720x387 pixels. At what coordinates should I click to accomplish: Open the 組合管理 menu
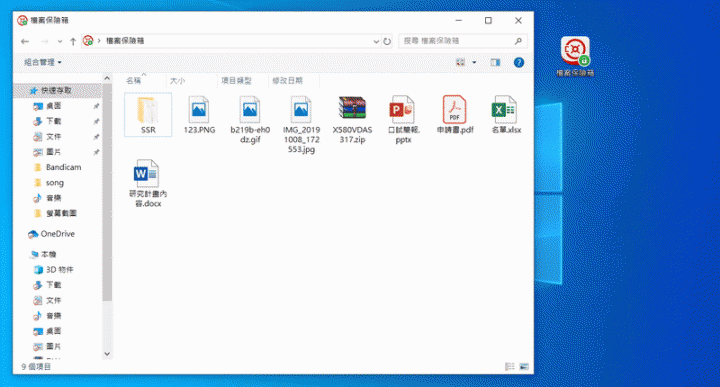(x=42, y=62)
